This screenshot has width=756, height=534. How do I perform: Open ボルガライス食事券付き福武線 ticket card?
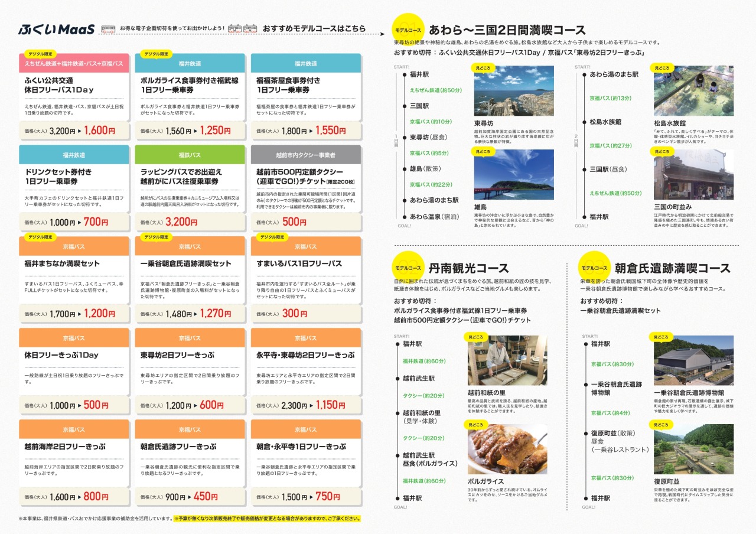(x=190, y=96)
